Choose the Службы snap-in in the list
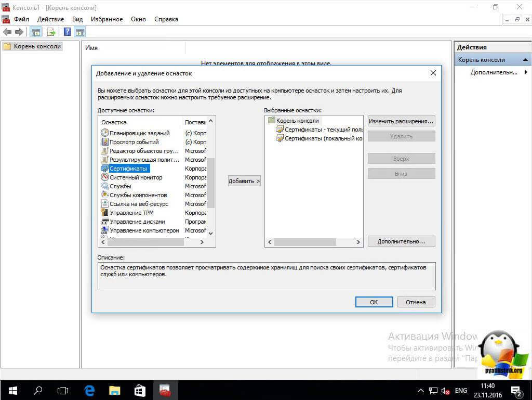The width and height of the screenshot is (532, 400). point(121,186)
